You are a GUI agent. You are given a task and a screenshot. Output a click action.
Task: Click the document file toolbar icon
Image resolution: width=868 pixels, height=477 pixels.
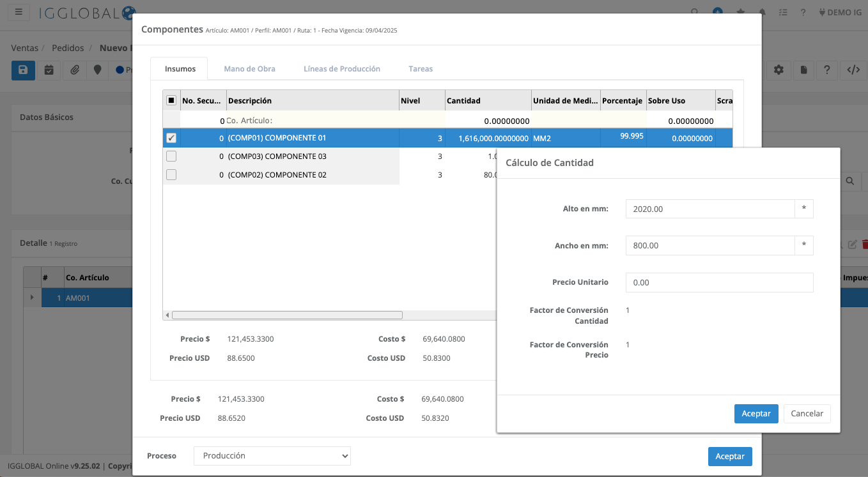coord(803,70)
